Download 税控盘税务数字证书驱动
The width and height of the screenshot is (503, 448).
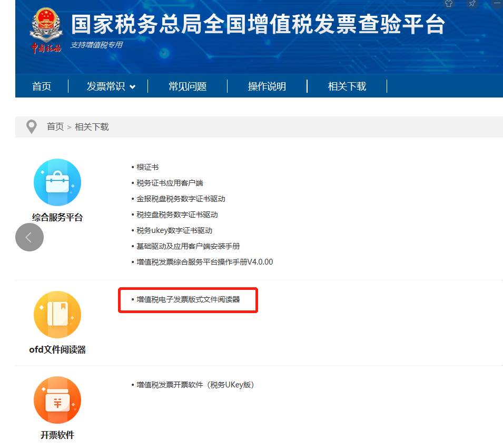177,215
